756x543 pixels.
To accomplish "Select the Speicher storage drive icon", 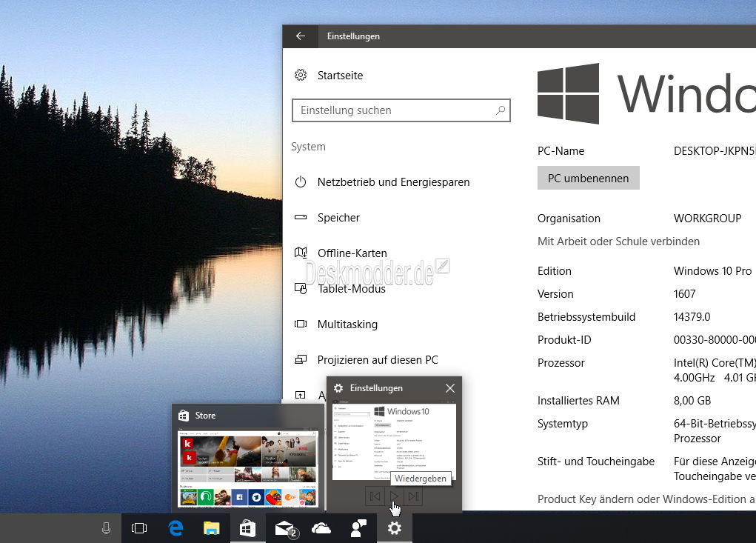I will pyautogui.click(x=301, y=218).
